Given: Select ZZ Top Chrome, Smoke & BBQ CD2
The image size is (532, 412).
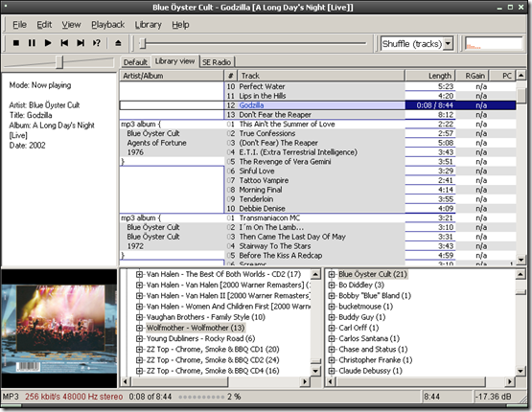Looking at the screenshot, I should [x=213, y=359].
